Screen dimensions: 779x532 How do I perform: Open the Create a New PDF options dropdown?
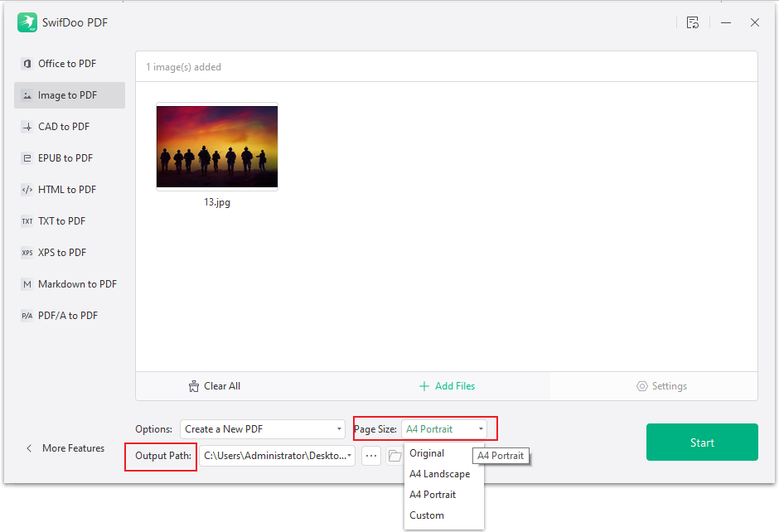point(263,428)
